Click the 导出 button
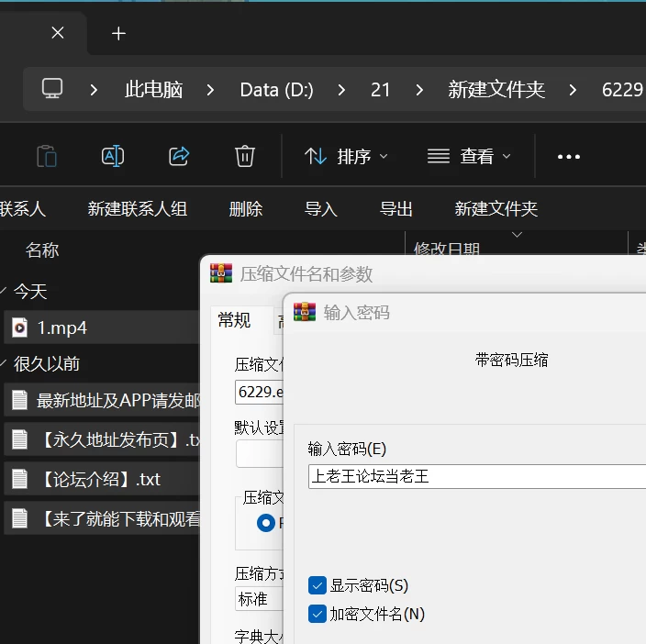Image resolution: width=646 pixels, height=644 pixels. (x=395, y=209)
